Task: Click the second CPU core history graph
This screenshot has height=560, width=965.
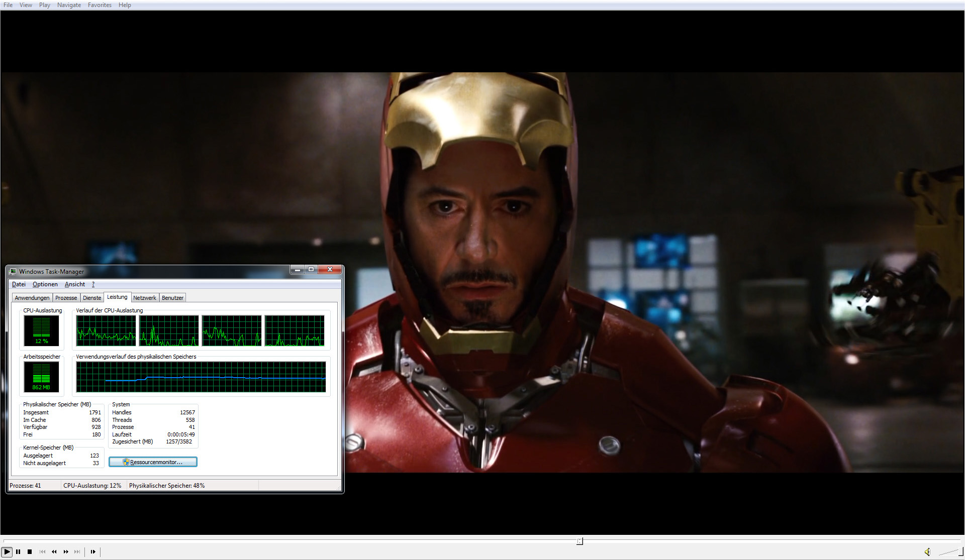Action: coord(169,330)
